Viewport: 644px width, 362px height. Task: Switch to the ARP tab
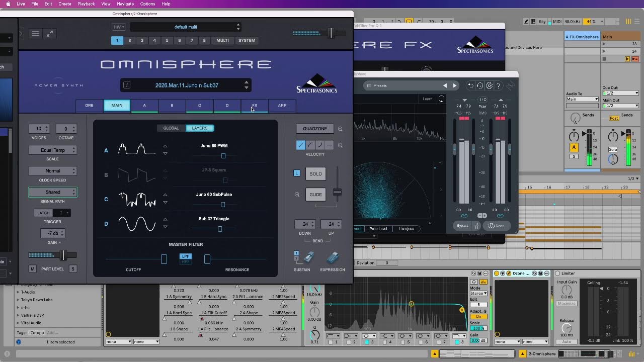click(x=282, y=106)
